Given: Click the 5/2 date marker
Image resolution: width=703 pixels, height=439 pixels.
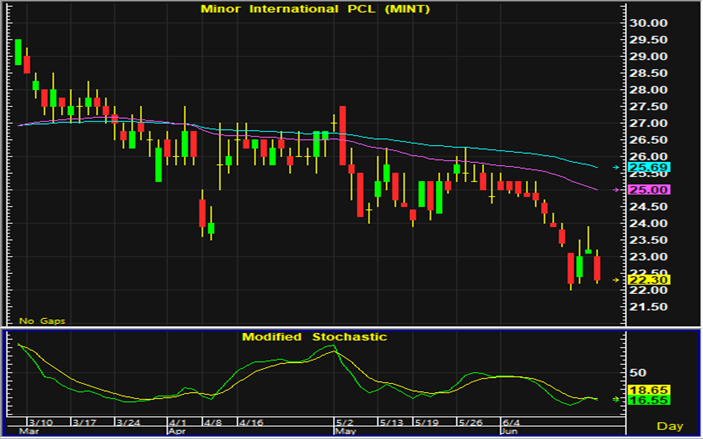Looking at the screenshot, I should click(x=345, y=423).
